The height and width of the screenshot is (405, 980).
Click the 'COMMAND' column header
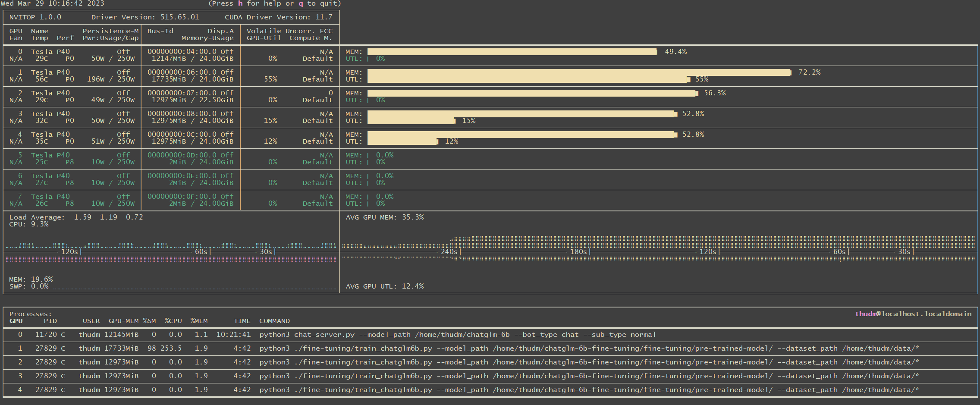coord(274,321)
